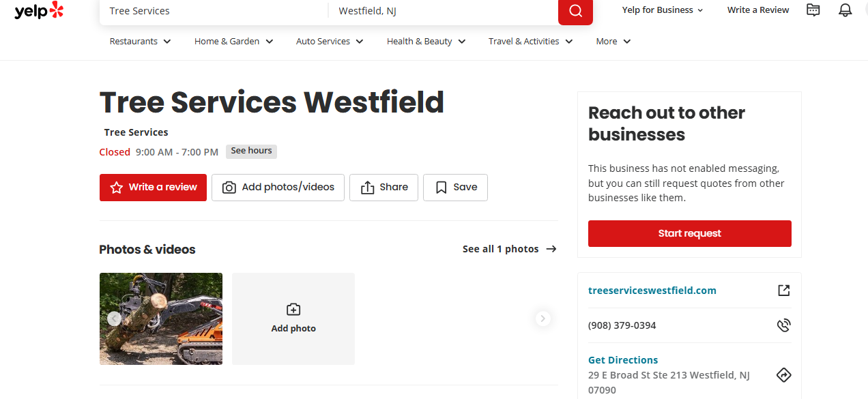This screenshot has width=868, height=399.
Task: Click the directions diamond icon
Action: pyautogui.click(x=784, y=375)
